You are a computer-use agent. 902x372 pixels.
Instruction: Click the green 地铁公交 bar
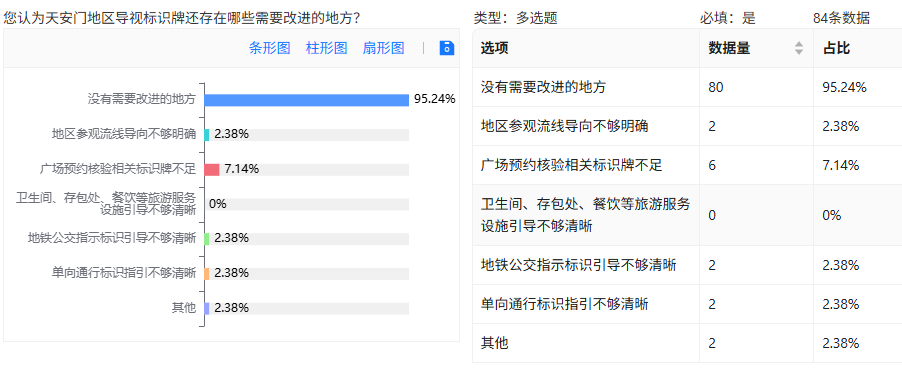point(207,239)
